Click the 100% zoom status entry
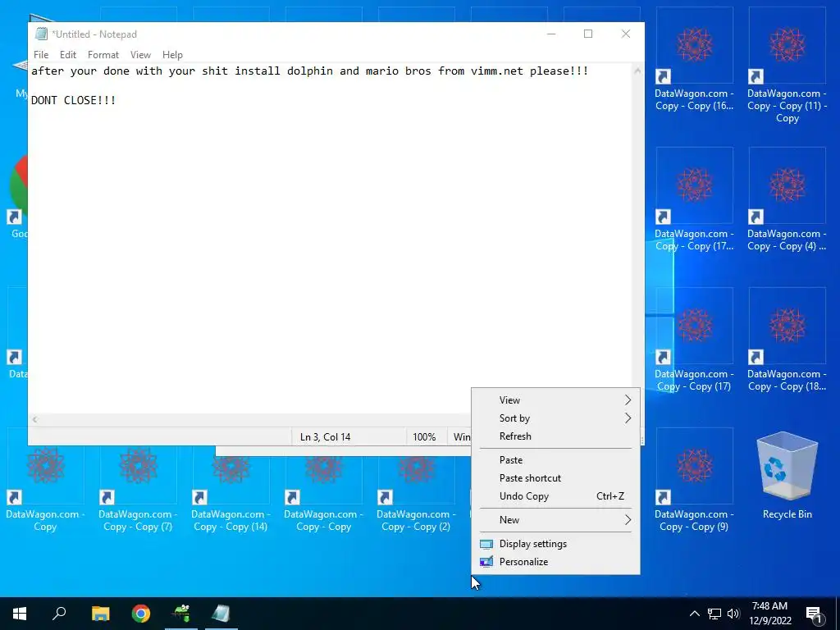840x630 pixels. click(424, 437)
